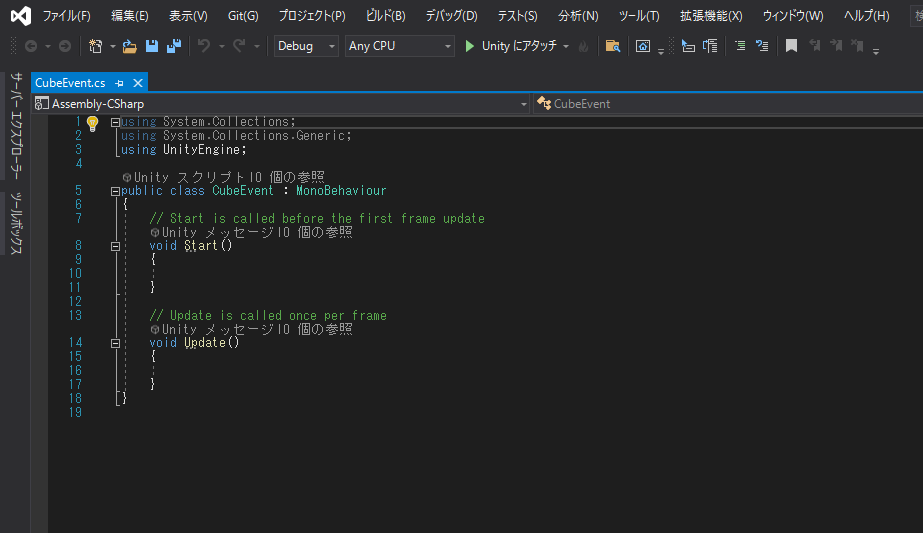Collapse the Update method block
Screen dimensions: 923x533
point(115,343)
